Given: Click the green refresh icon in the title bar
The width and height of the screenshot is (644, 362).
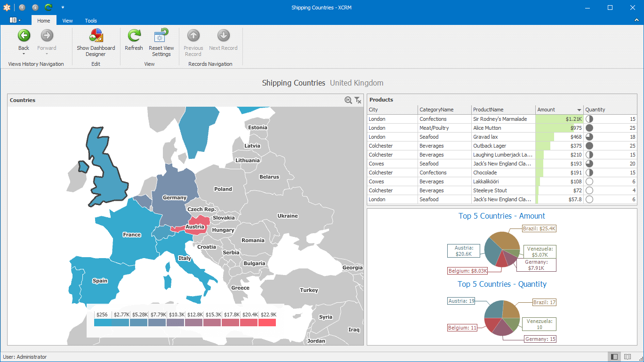Looking at the screenshot, I should (48, 8).
